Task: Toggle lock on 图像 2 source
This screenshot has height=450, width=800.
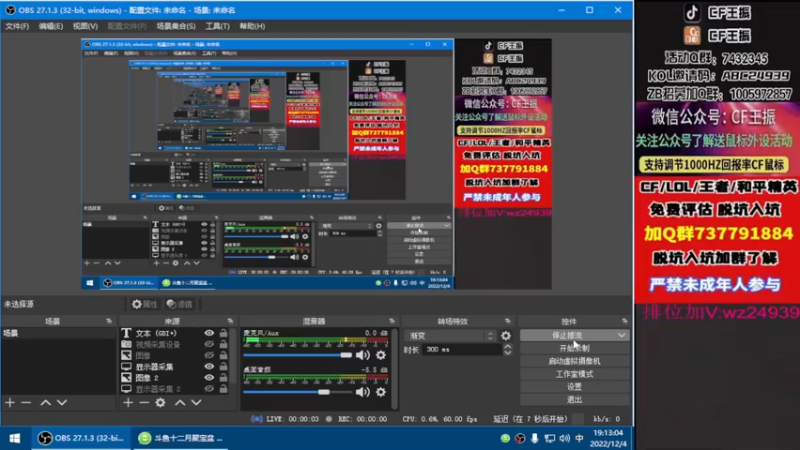Action: (x=223, y=378)
